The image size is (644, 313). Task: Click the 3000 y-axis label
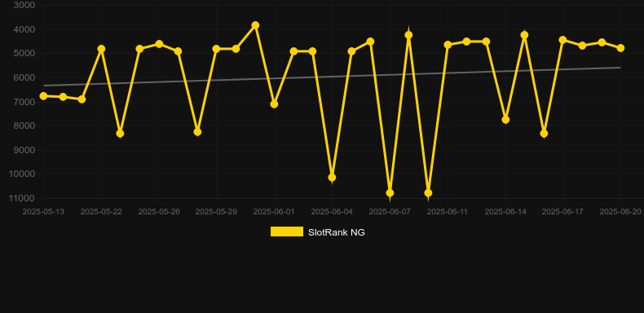click(x=24, y=5)
